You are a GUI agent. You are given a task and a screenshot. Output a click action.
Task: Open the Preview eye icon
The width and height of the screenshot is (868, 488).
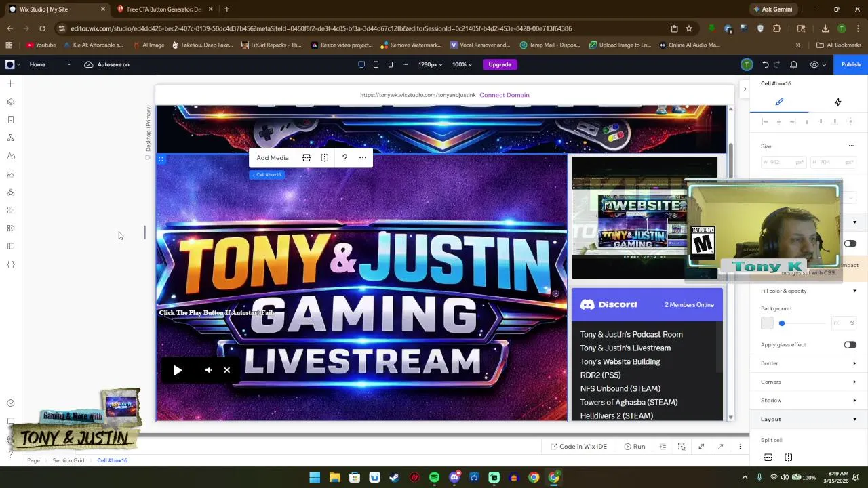point(814,64)
